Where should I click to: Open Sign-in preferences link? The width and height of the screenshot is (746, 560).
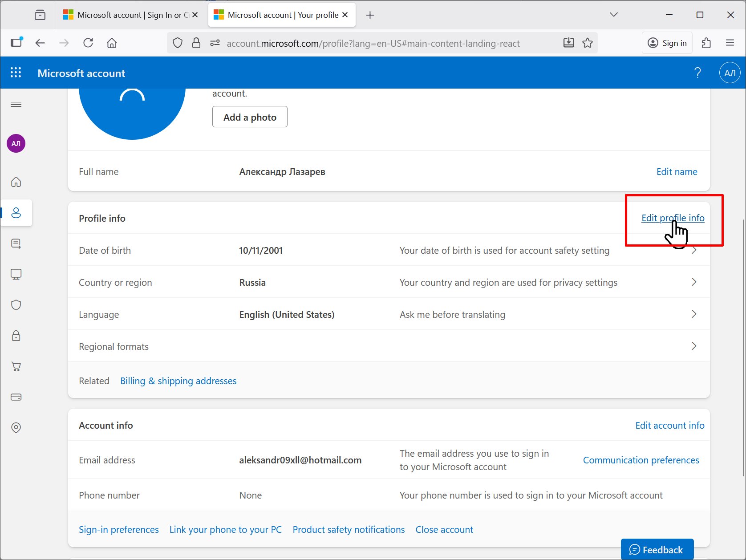(x=118, y=530)
